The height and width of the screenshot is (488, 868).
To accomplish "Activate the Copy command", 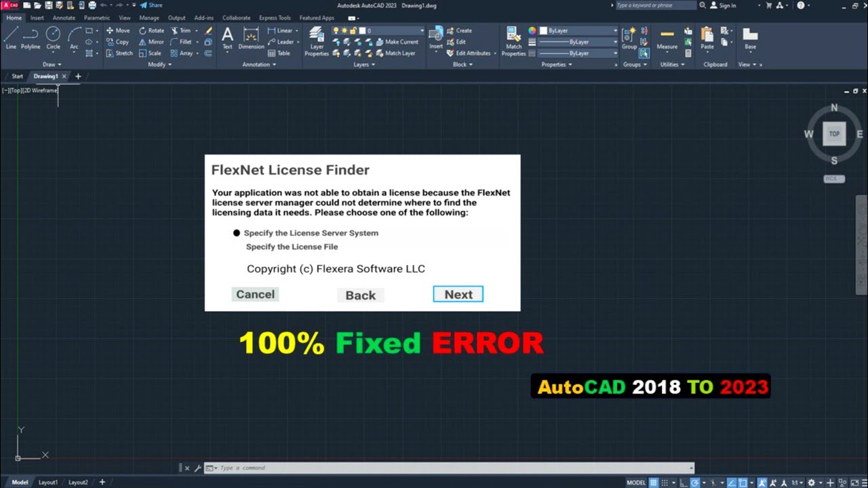I will 117,42.
